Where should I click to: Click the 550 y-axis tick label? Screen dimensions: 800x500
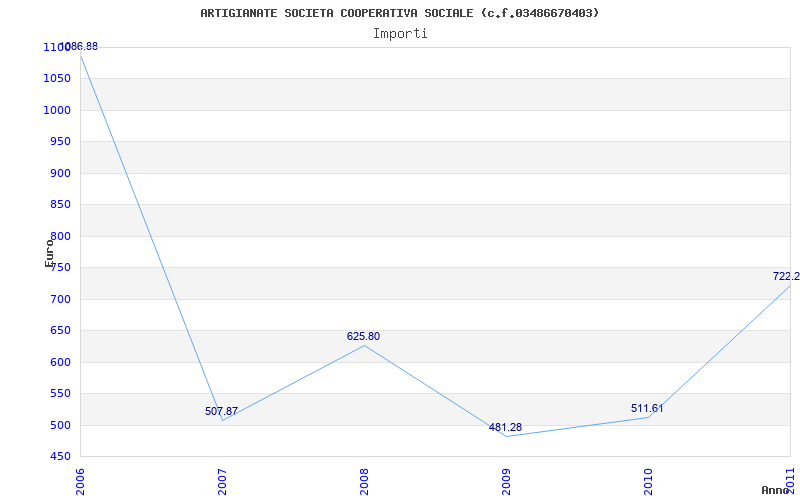[x=60, y=394]
